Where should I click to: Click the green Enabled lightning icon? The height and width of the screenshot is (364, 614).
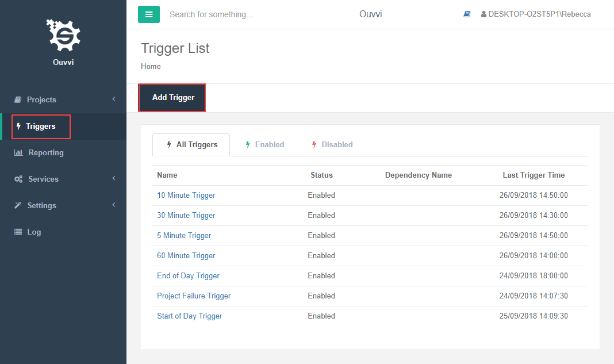[x=248, y=144]
